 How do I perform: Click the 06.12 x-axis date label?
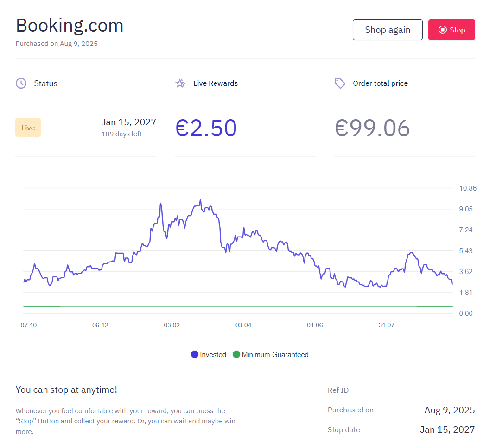pyautogui.click(x=100, y=326)
